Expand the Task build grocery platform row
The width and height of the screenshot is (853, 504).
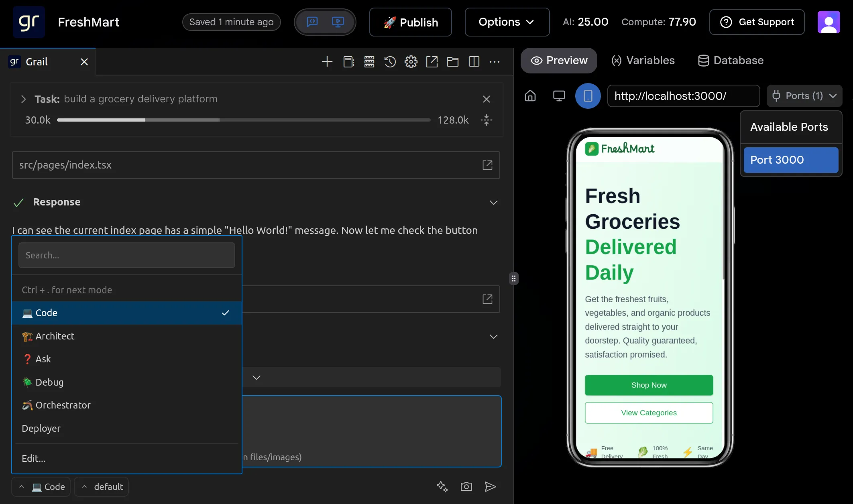[x=23, y=99]
